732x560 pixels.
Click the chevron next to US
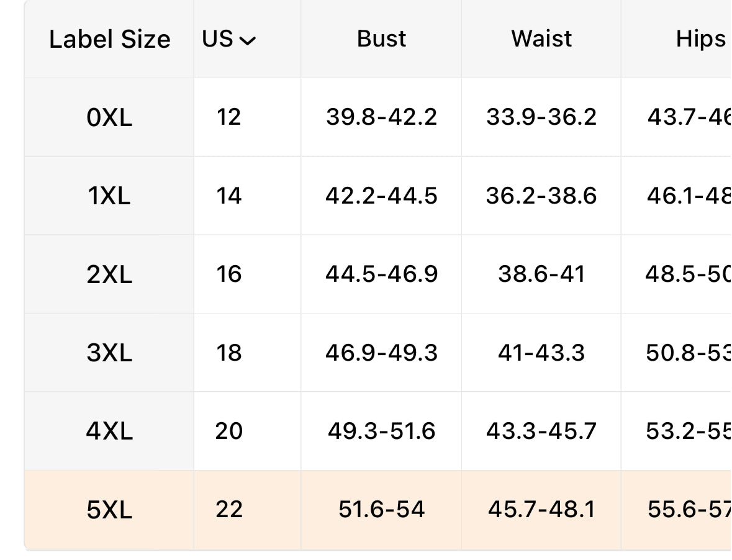point(248,41)
